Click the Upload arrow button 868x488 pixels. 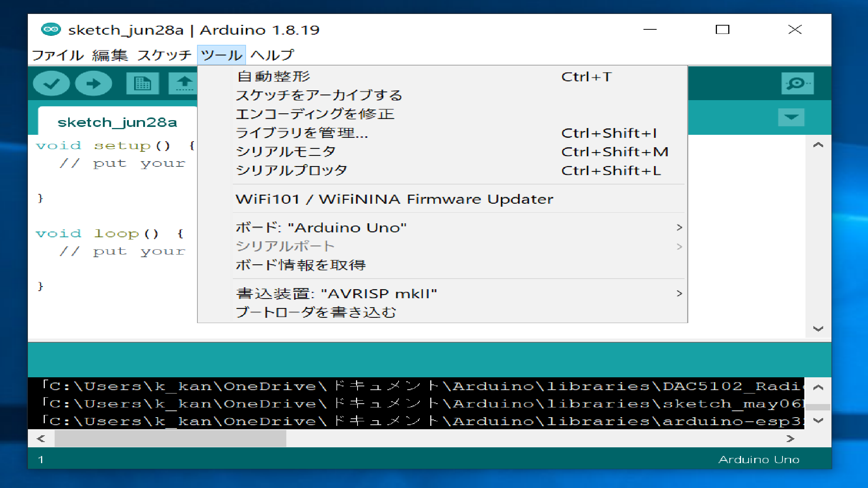93,83
